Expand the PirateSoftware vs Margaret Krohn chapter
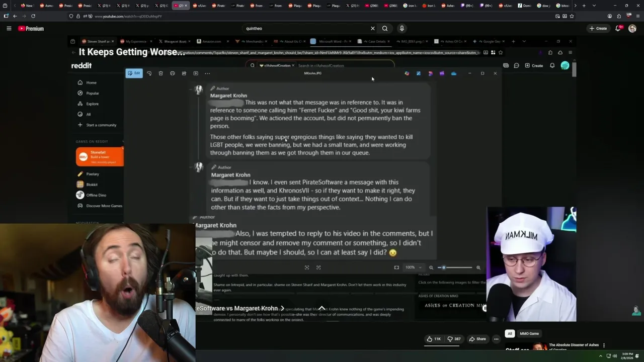 tap(240, 308)
